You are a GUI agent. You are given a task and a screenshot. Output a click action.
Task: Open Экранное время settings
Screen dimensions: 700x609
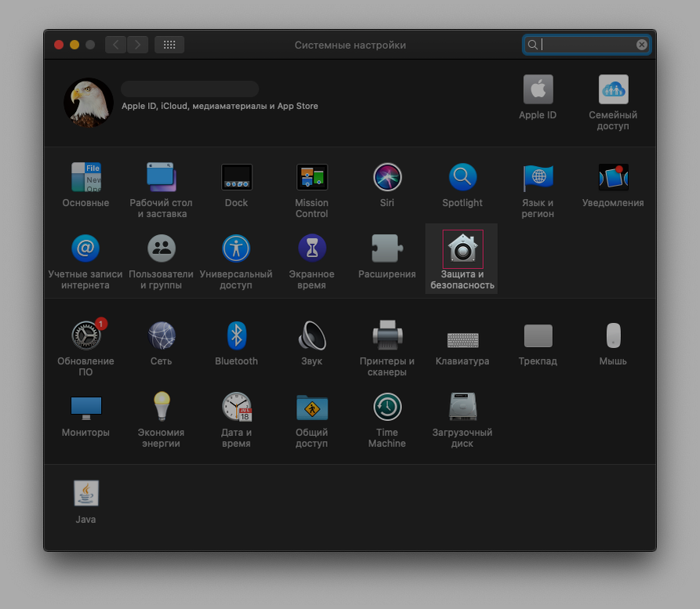tap(312, 248)
